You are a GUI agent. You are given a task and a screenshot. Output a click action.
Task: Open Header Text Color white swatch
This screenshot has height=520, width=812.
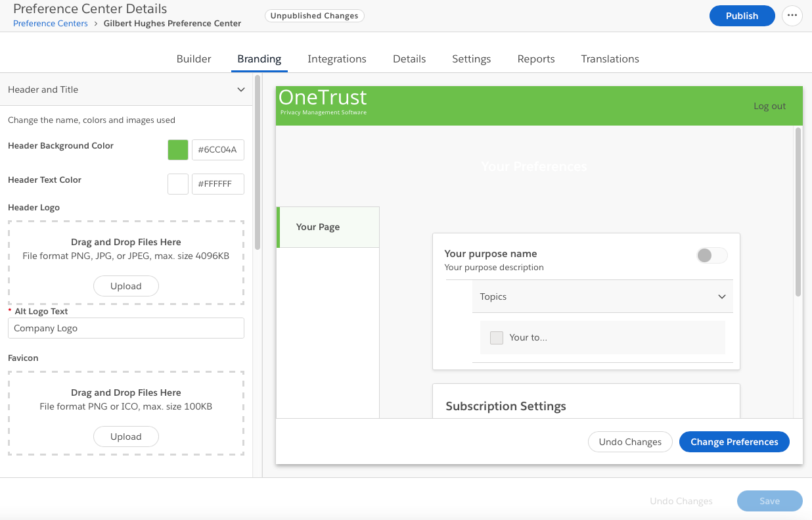pyautogui.click(x=178, y=184)
